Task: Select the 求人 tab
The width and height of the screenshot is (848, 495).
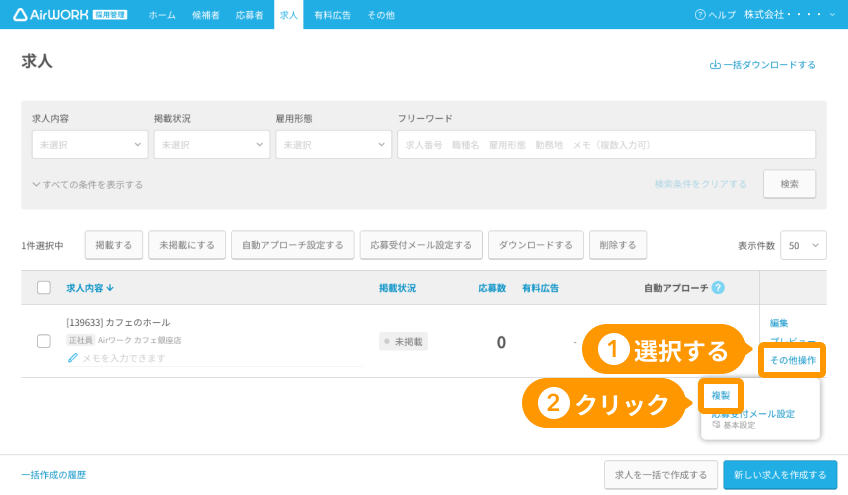Action: 289,15
